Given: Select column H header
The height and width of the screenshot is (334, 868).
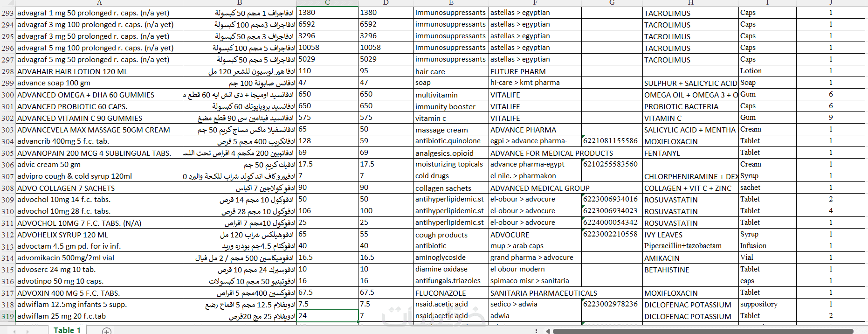Looking at the screenshot, I should pos(690,3).
